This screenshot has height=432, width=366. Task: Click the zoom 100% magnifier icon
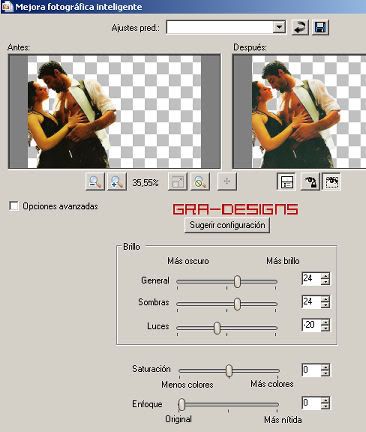200,182
